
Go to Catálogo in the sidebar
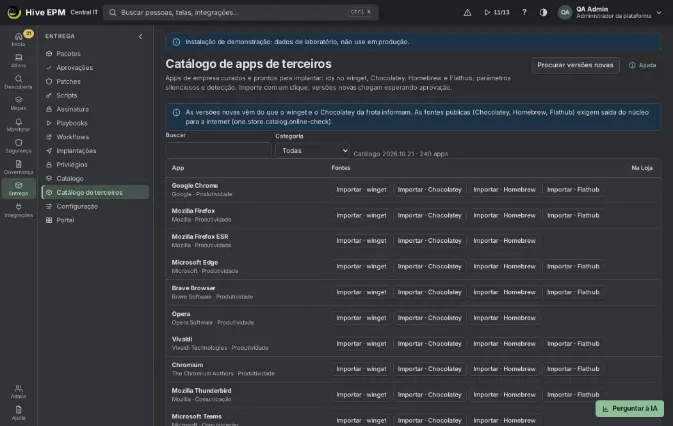tap(95, 178)
